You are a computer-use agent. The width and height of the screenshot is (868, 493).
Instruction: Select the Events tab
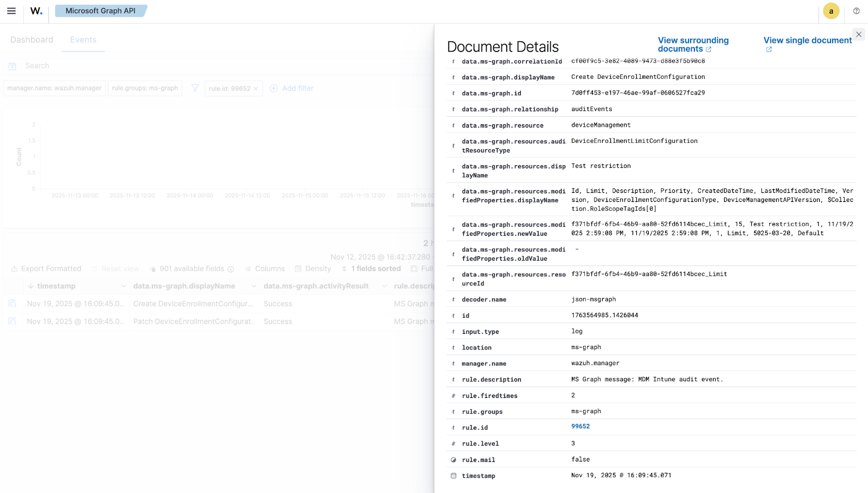(83, 40)
